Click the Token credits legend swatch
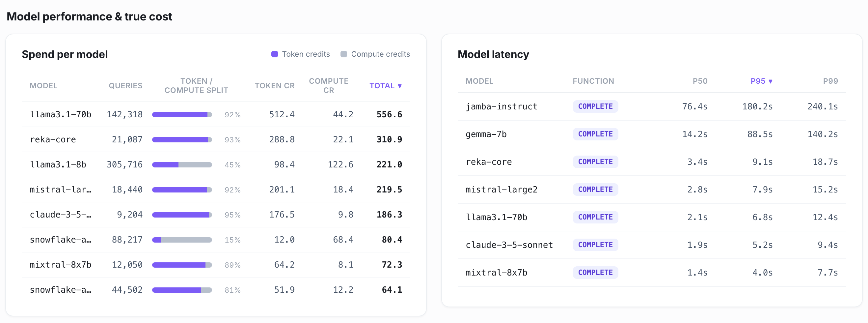This screenshot has width=868, height=323. [x=274, y=54]
